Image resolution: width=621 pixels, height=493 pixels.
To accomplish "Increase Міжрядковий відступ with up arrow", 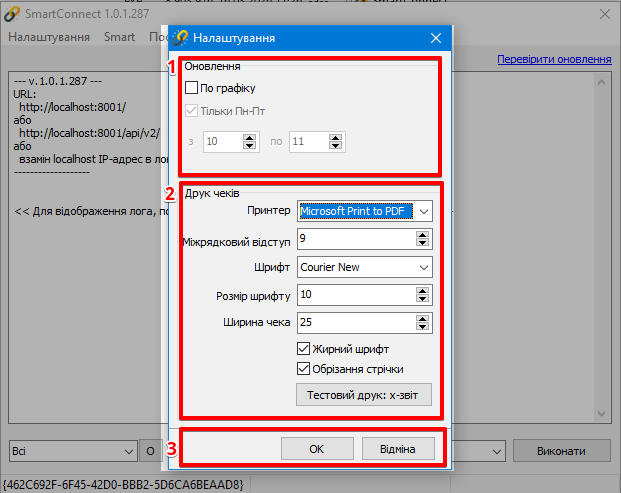I will coord(423,235).
